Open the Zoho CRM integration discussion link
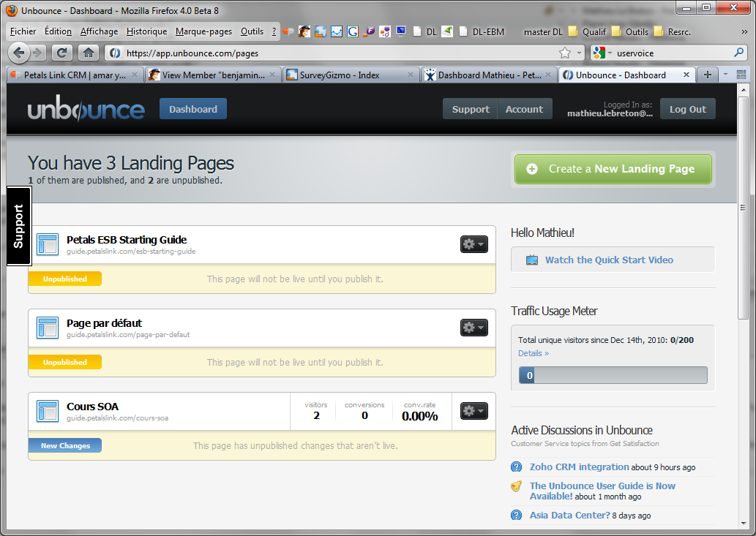This screenshot has width=756, height=536. click(579, 467)
